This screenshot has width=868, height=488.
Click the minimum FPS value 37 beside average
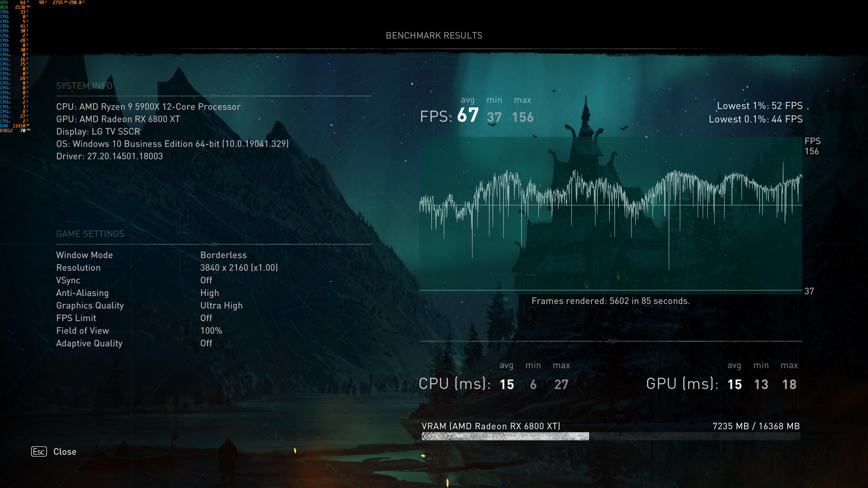point(494,117)
